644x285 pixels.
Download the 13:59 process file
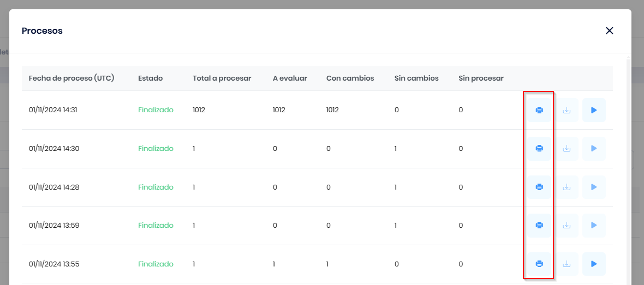567,225
